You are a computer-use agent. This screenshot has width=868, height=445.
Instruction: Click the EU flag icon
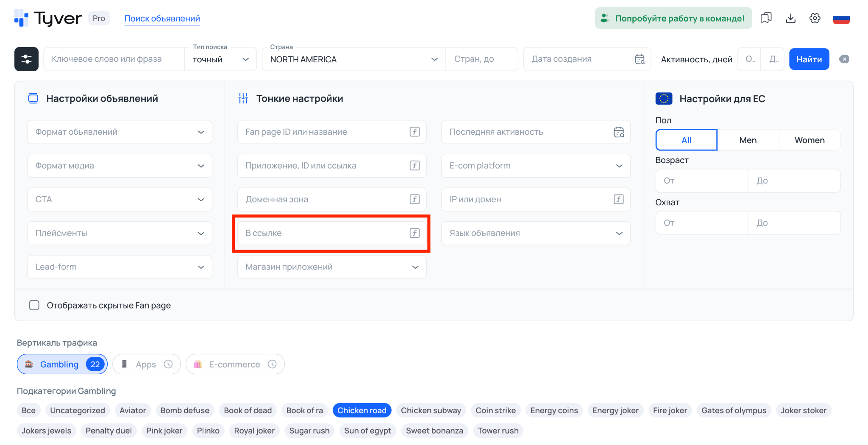[664, 99]
